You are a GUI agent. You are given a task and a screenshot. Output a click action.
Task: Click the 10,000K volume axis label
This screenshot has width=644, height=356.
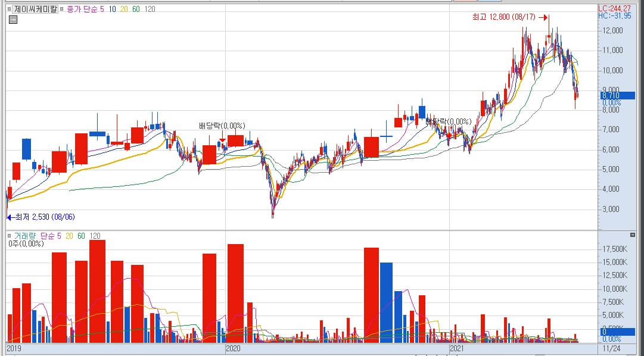pos(614,289)
